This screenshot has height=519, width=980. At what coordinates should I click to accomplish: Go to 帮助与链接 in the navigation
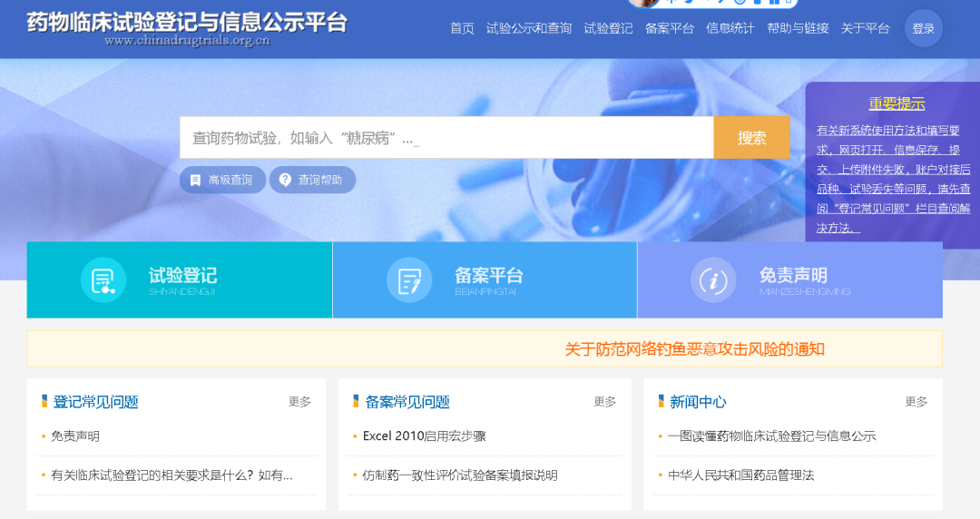798,28
